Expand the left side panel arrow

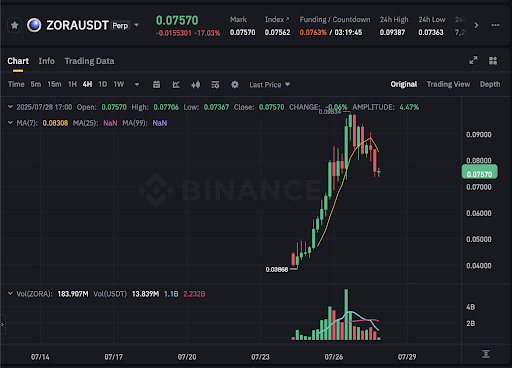(2, 324)
